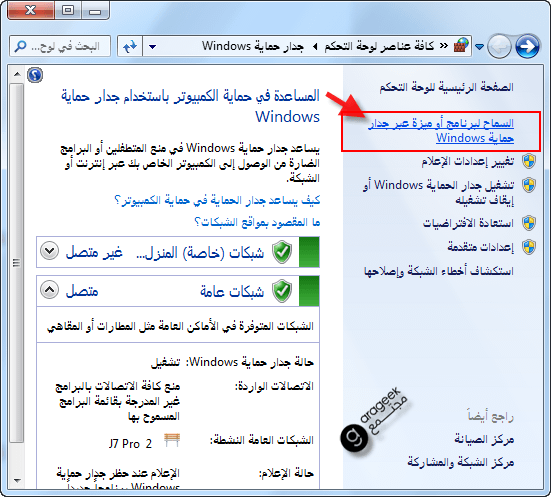Click the greyed back navigation arrow button

(x=499, y=46)
